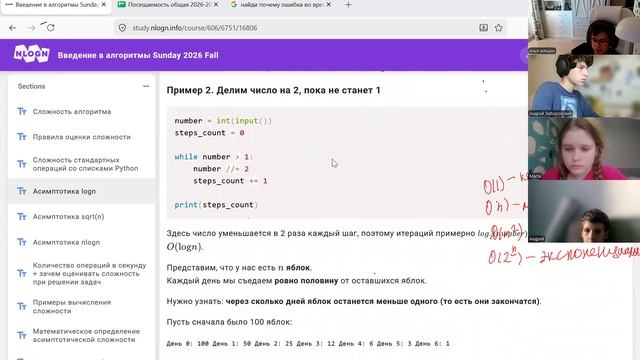
Task: Open 'Сложность стандартных операций со списками Python'
Action: pyautogui.click(x=85, y=164)
